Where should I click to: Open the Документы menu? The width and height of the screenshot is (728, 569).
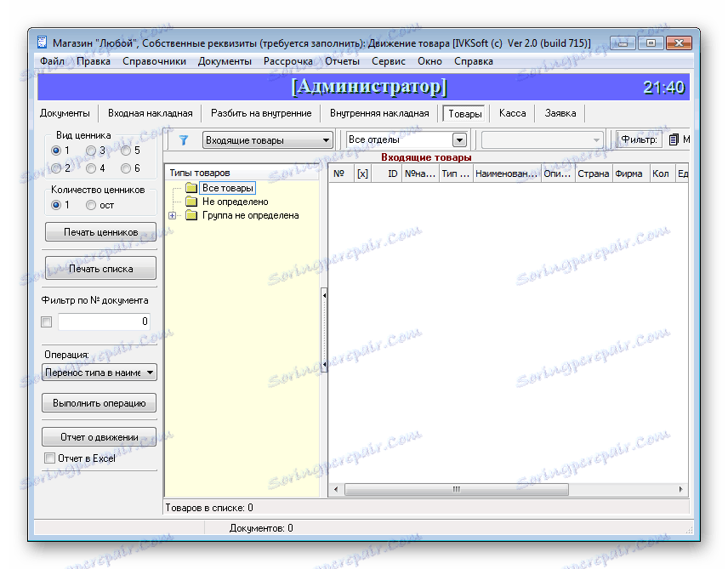point(225,61)
